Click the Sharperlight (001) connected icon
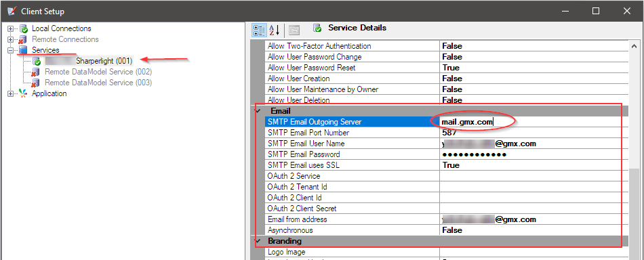 pos(37,61)
